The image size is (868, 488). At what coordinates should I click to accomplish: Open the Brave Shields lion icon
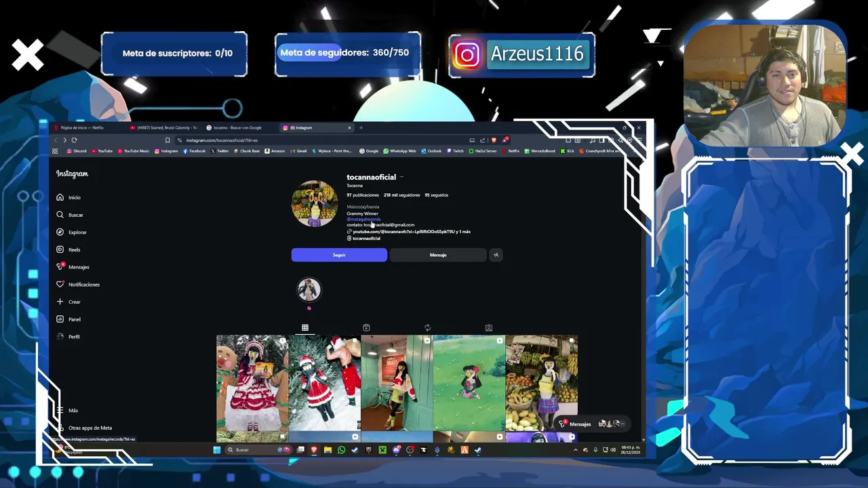pyautogui.click(x=494, y=140)
